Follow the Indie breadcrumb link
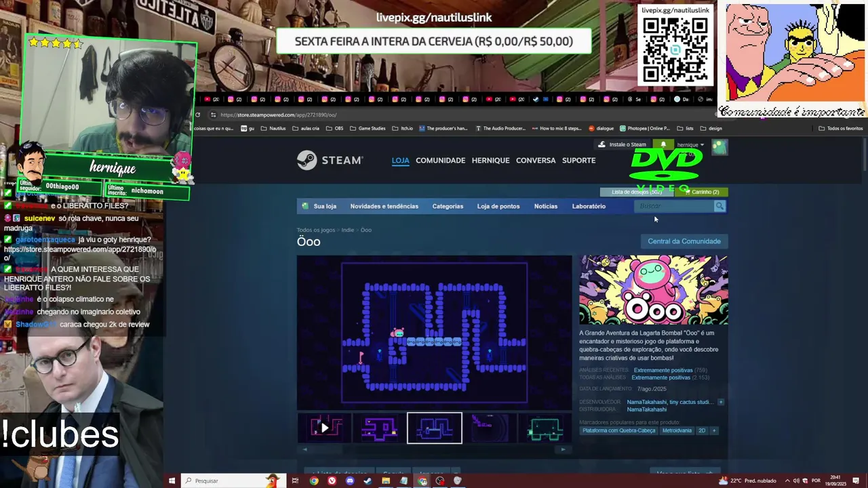The width and height of the screenshot is (868, 488). click(x=347, y=230)
